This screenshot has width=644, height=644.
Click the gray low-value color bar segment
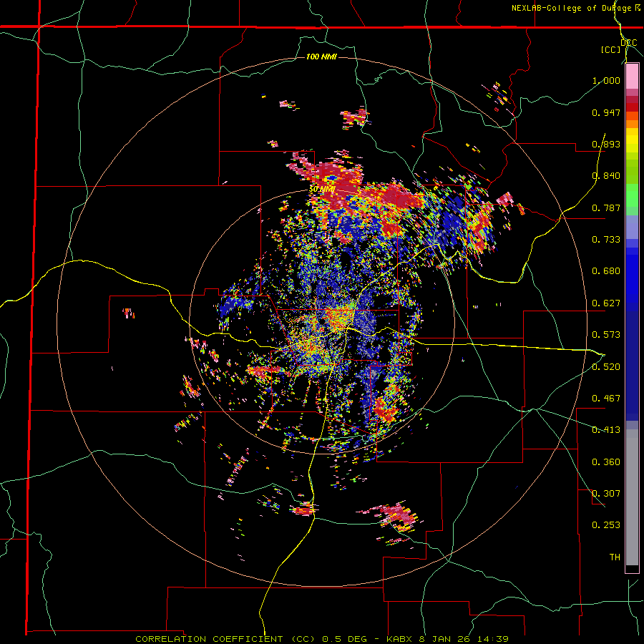pos(632,497)
